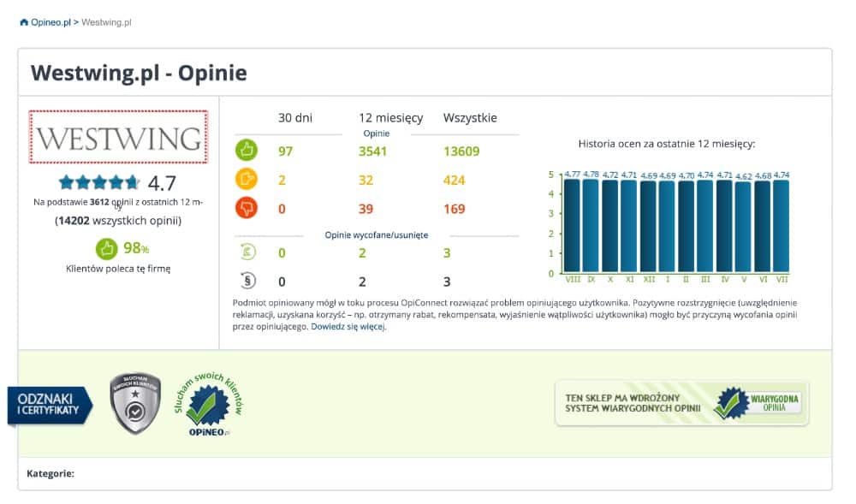Click the orange neutral opinions hand icon
Screen dimensions: 856x504
tap(247, 179)
